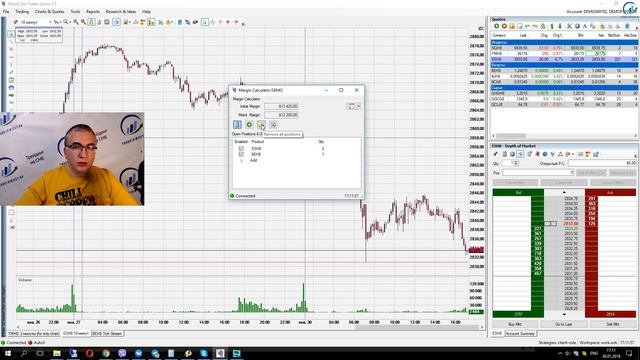Select the NQH8 row in Quotes
The height and width of the screenshot is (360, 640).
pos(564,48)
